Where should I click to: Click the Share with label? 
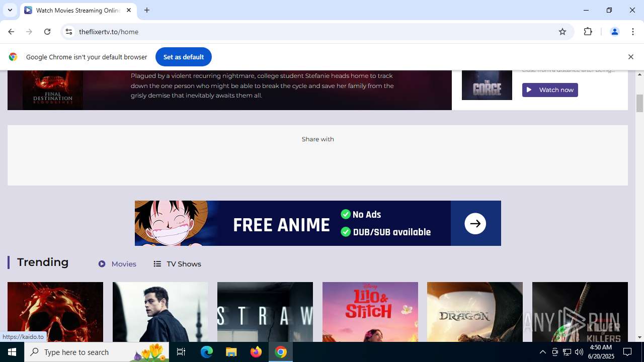[318, 139]
